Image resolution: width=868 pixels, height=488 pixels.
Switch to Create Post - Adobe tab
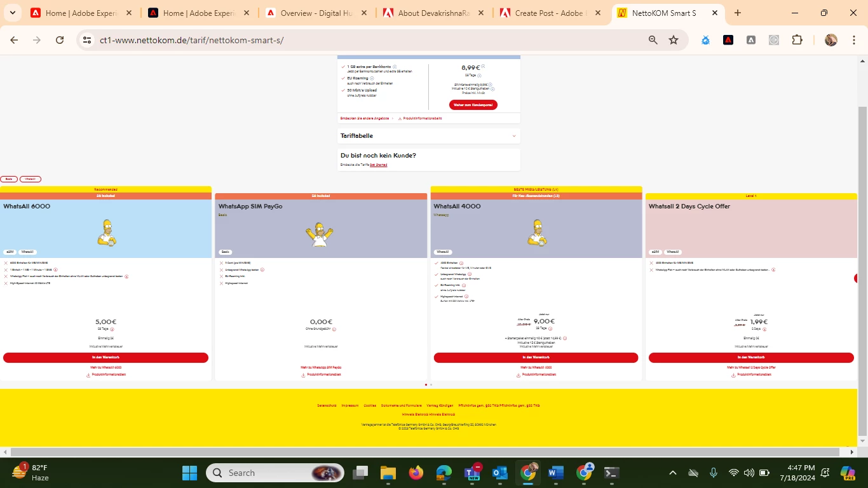(x=549, y=13)
